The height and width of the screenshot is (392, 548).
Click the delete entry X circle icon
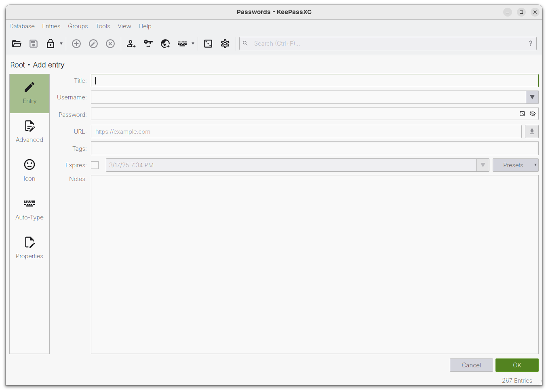coord(110,44)
